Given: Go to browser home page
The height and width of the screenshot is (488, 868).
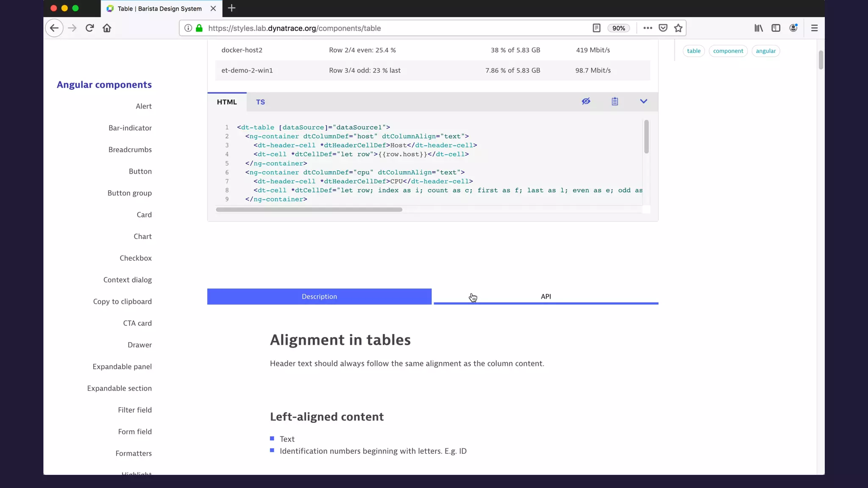Looking at the screenshot, I should coord(107,28).
